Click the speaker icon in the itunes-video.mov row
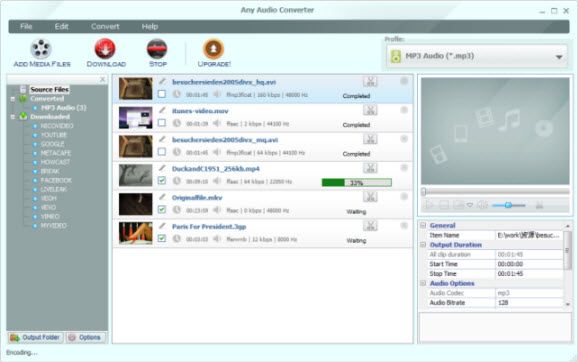Viewport: 578px width, 362px height. point(217,123)
